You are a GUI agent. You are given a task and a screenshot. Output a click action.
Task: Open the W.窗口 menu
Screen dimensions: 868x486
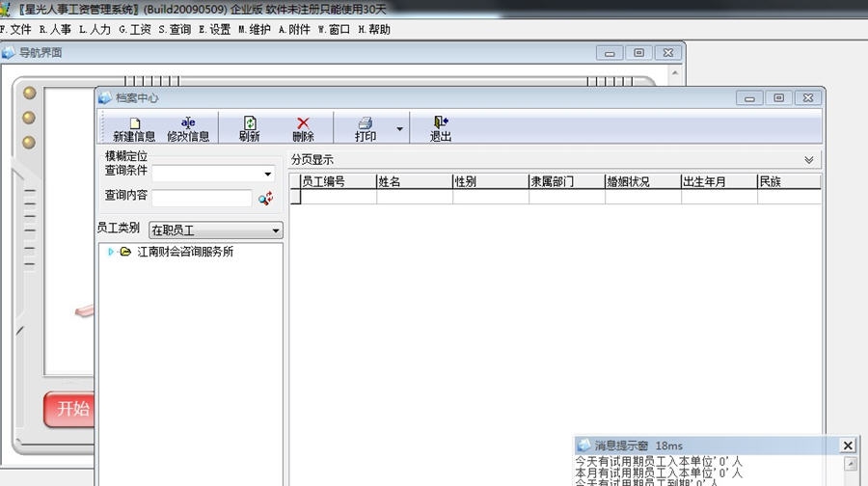(334, 29)
